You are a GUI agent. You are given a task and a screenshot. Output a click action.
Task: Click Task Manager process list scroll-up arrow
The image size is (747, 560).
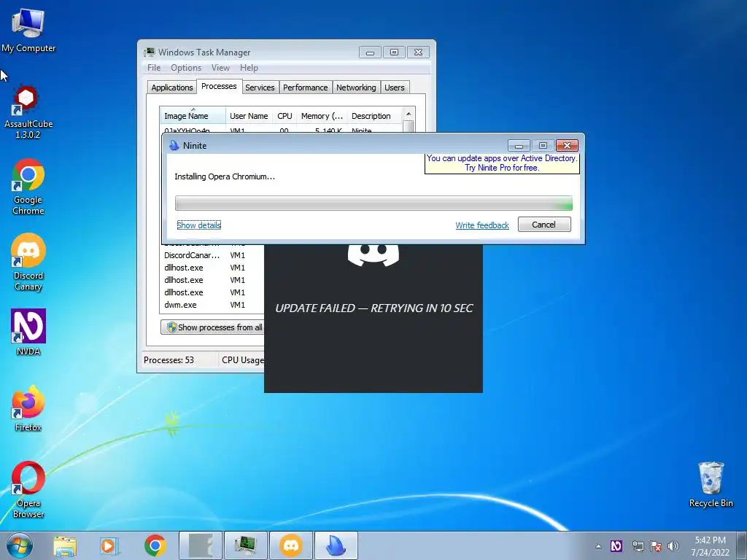coord(409,114)
